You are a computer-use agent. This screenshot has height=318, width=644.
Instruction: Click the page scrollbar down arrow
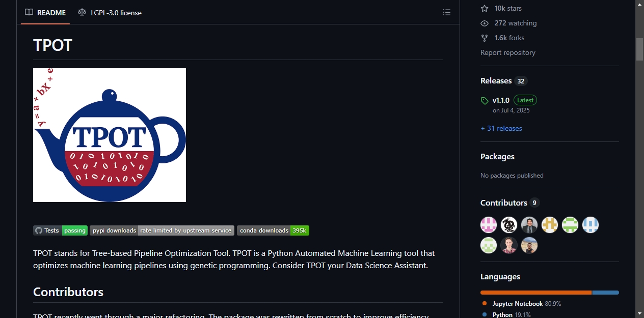[x=639, y=313]
